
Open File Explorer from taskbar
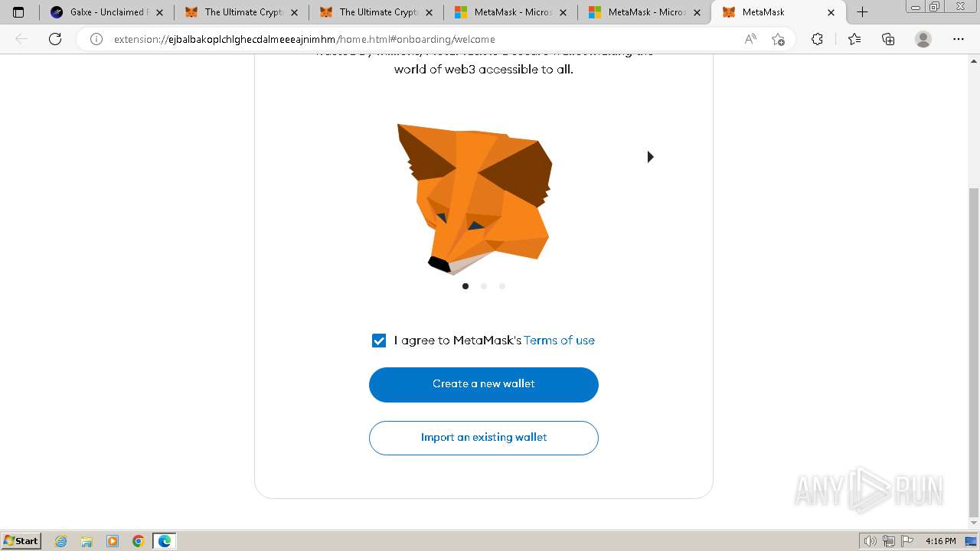coord(87,541)
